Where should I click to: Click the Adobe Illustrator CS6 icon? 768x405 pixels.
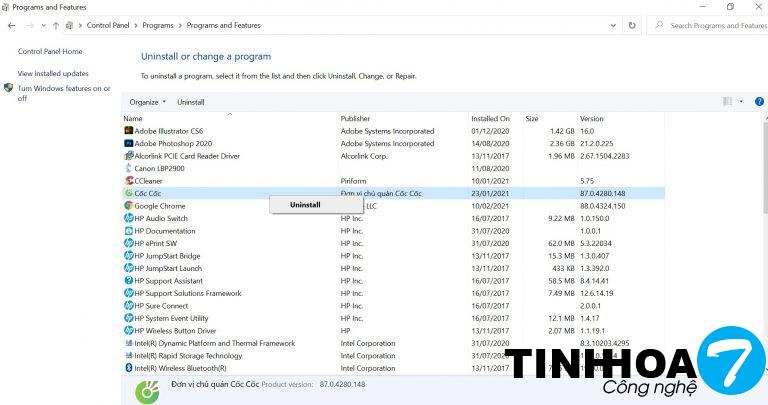[128, 131]
